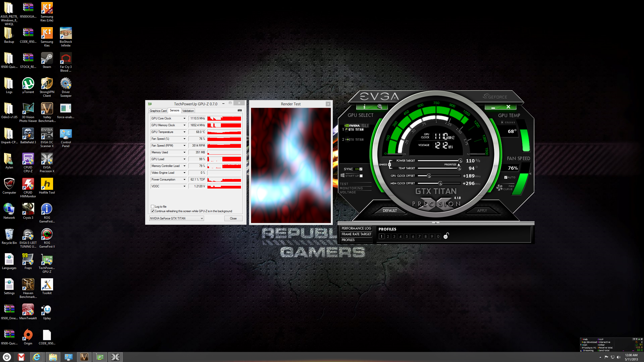Switch to the Validation tab
The width and height of the screenshot is (644, 362).
[188, 111]
